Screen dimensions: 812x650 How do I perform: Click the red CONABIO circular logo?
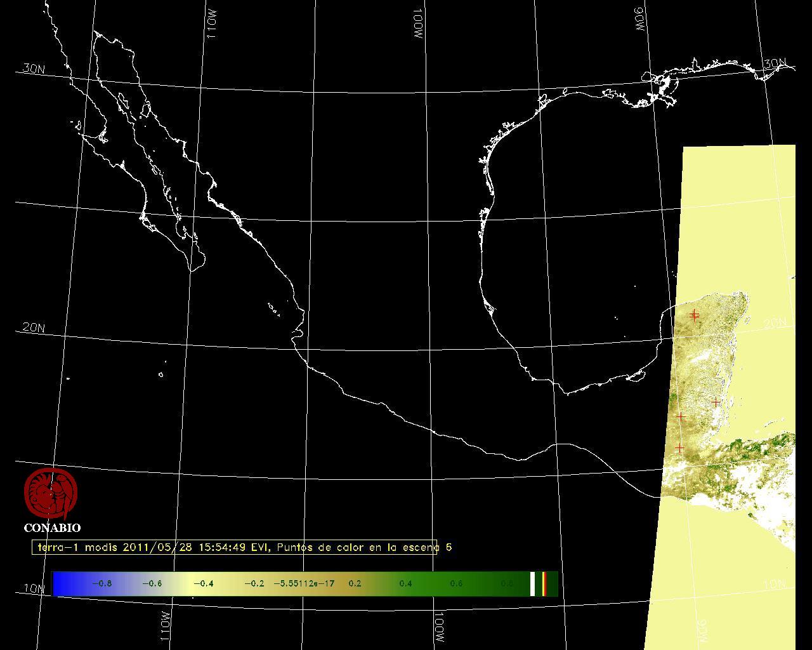click(x=51, y=494)
